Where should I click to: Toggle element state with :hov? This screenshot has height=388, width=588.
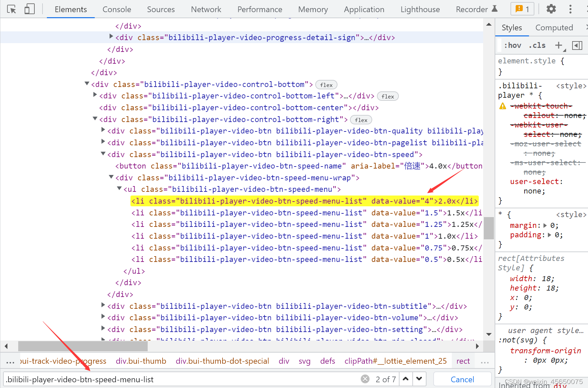point(512,45)
